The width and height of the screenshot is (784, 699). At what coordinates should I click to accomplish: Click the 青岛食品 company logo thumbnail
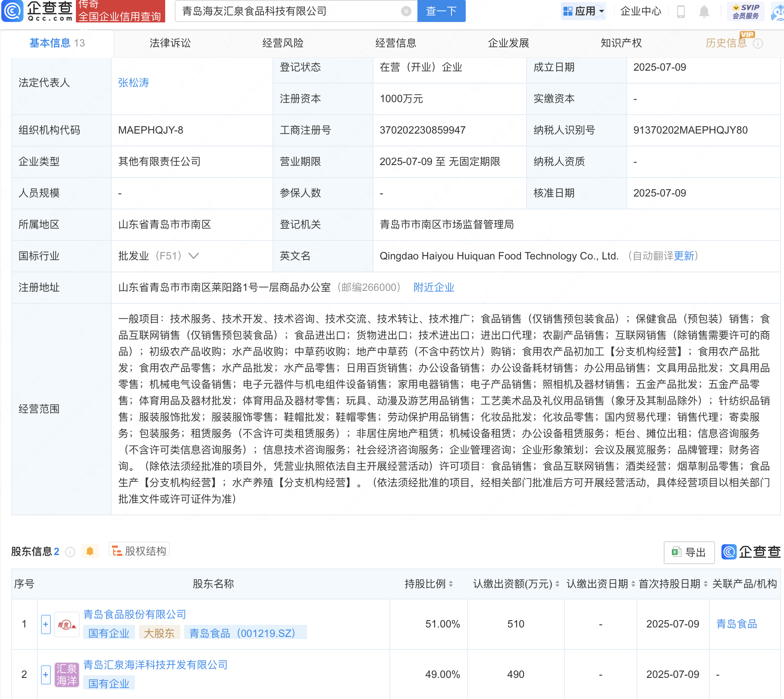[x=67, y=624]
